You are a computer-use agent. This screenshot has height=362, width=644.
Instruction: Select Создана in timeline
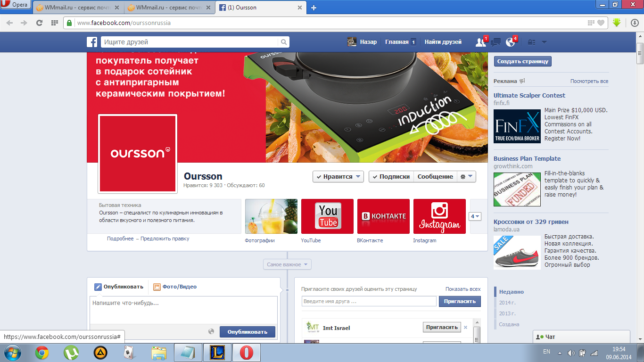(x=509, y=324)
